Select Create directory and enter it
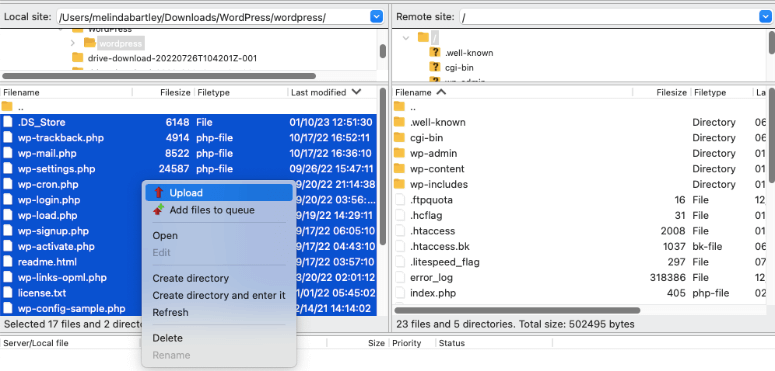775x371 pixels. pos(219,295)
